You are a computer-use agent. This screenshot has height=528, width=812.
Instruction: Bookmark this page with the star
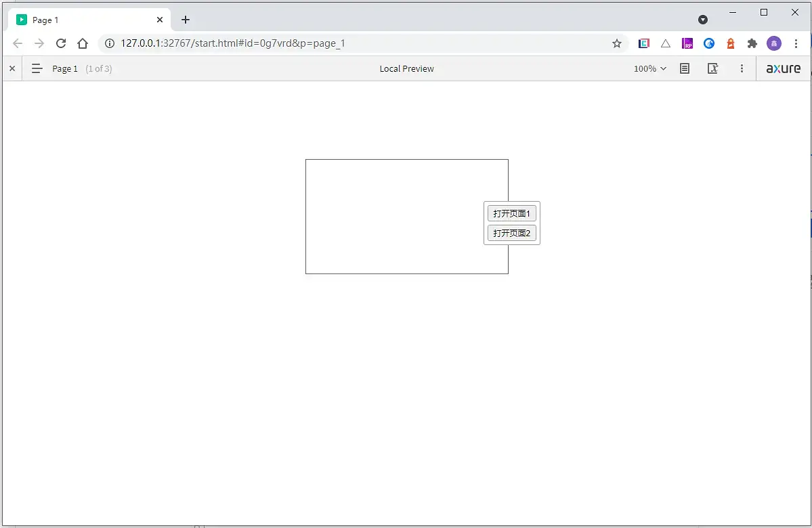tap(617, 43)
